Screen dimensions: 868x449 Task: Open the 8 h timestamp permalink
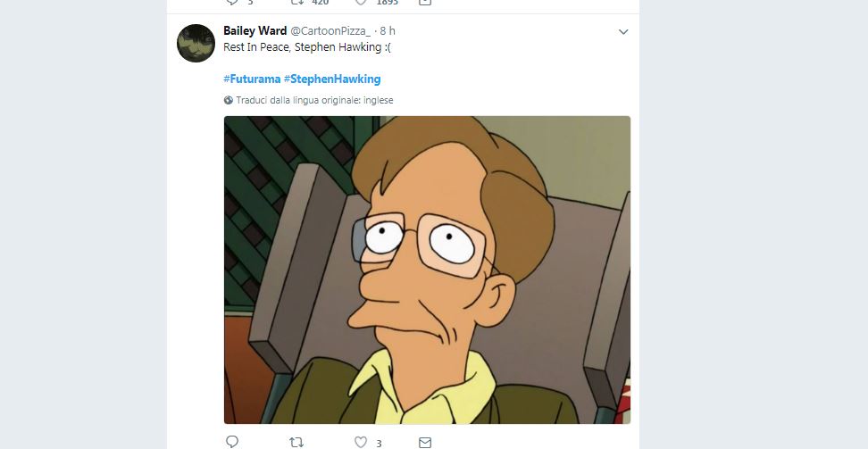pyautogui.click(x=388, y=31)
